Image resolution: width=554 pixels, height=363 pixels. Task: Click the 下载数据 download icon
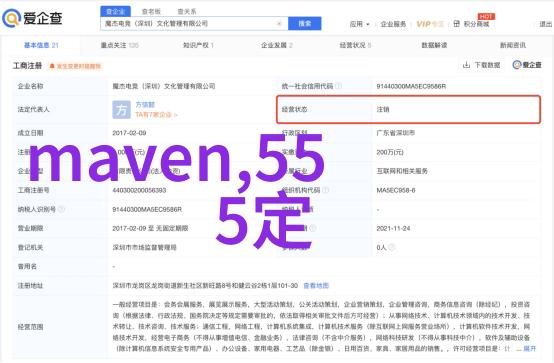tap(466, 65)
